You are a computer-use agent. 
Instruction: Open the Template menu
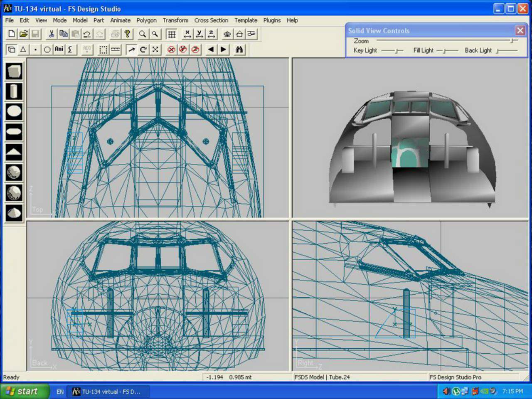[246, 20]
